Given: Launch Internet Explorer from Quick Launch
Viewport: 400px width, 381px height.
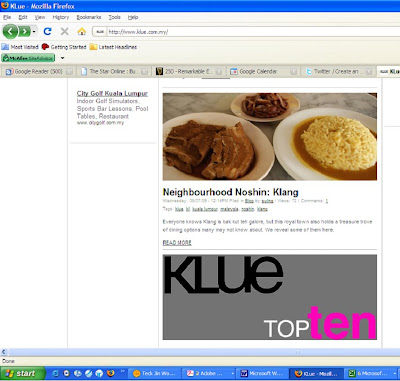Looking at the screenshot, I should (x=55, y=374).
